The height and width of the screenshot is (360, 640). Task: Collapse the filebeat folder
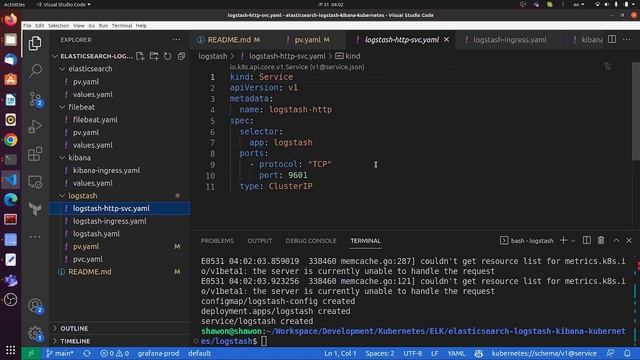[81, 107]
